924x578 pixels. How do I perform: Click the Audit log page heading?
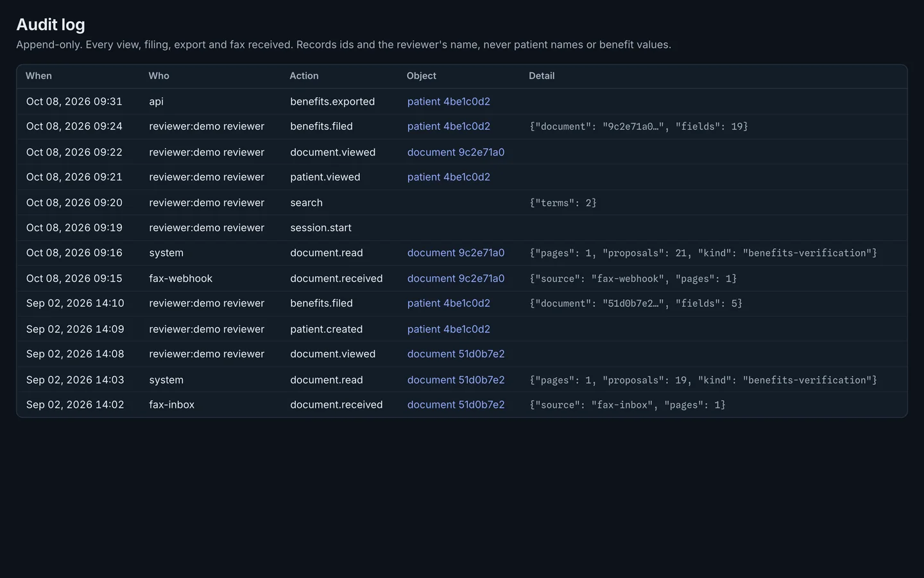coord(51,24)
